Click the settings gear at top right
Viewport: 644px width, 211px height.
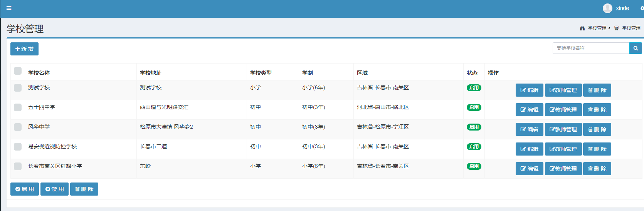(642, 8)
